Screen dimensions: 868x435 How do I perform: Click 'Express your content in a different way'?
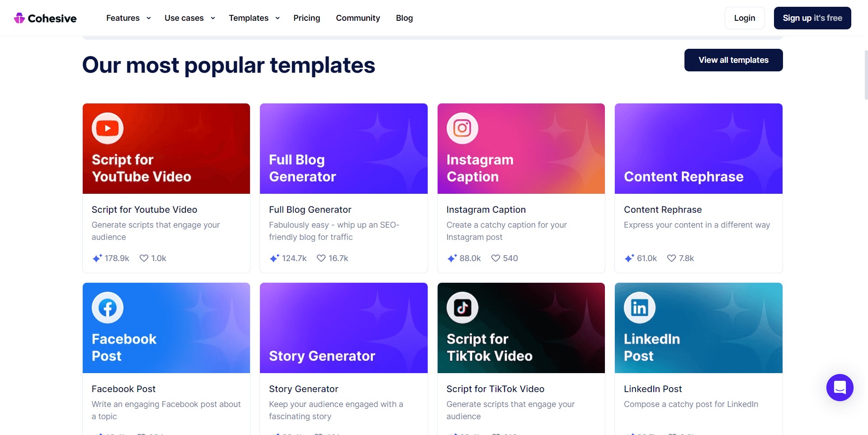(697, 225)
